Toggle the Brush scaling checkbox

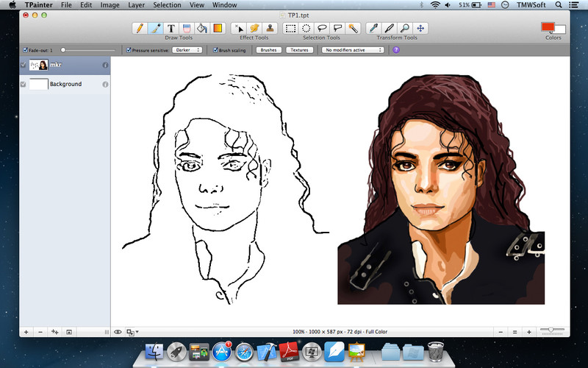(x=215, y=50)
